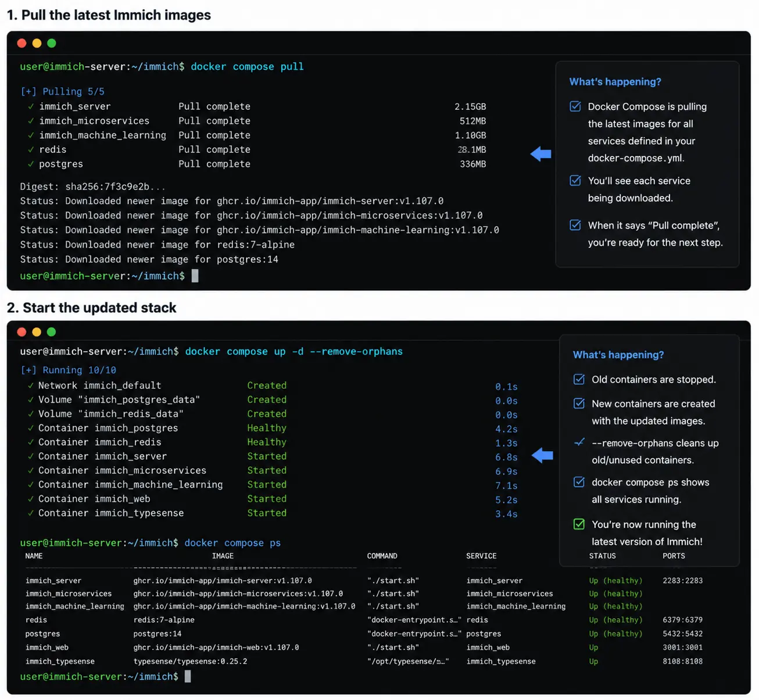Viewport: 759px width, 700px height.
Task: Click the yellow dot of the compose up terminal
Action: 37,332
